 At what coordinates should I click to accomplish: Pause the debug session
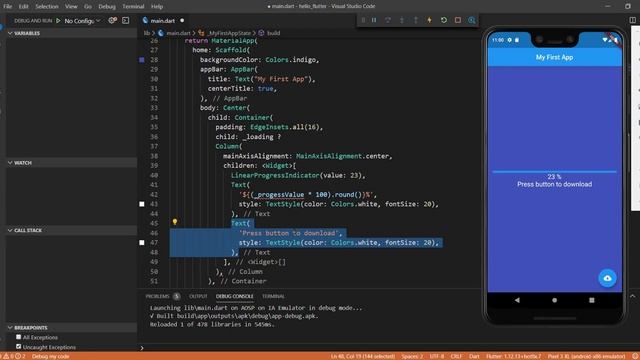(x=374, y=20)
